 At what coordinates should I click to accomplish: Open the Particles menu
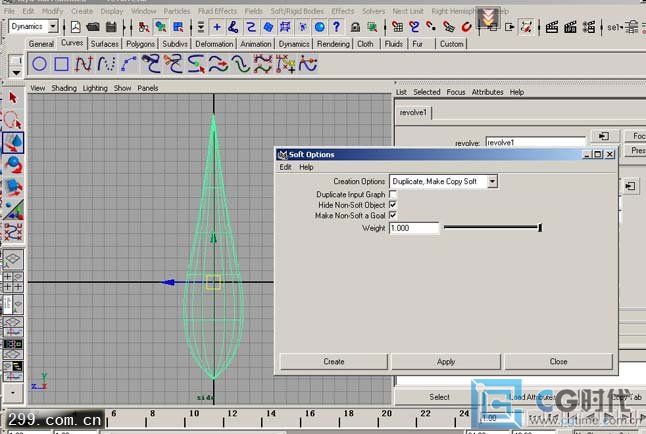point(177,11)
